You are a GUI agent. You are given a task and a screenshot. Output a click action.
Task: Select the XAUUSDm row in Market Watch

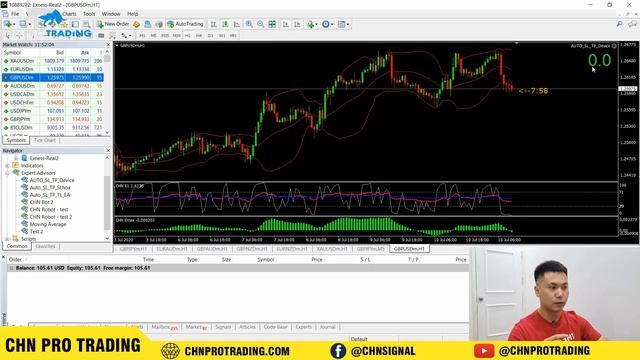pyautogui.click(x=53, y=61)
